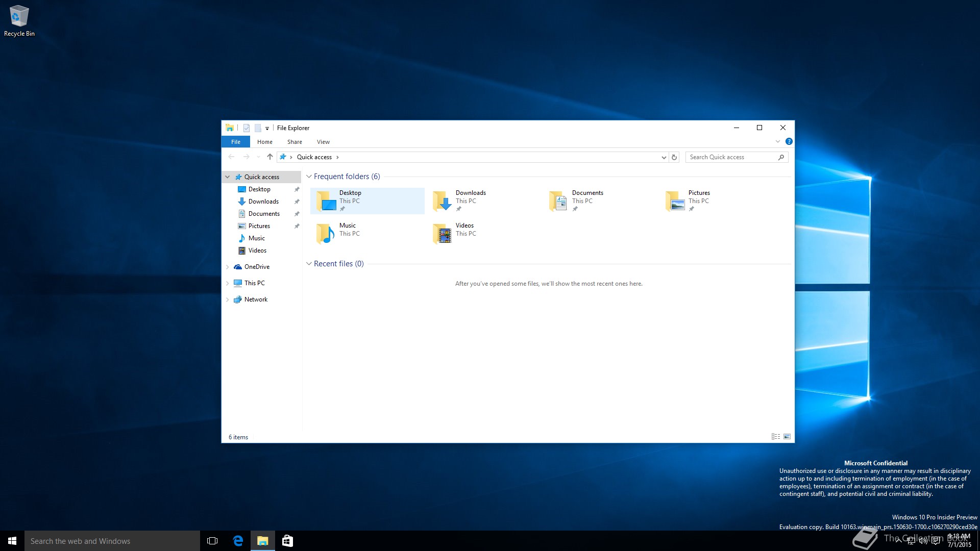Click the pin icon beside sidebar Pictures
The image size is (980, 551).
[297, 226]
